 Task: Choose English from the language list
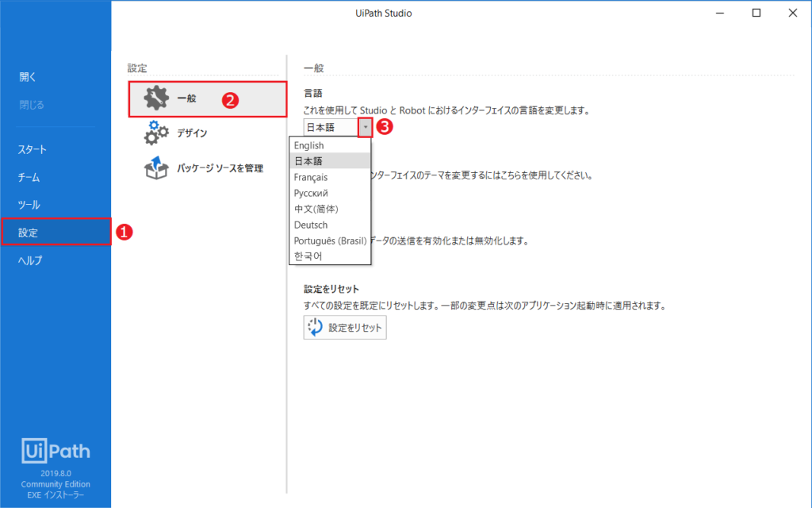(x=330, y=145)
